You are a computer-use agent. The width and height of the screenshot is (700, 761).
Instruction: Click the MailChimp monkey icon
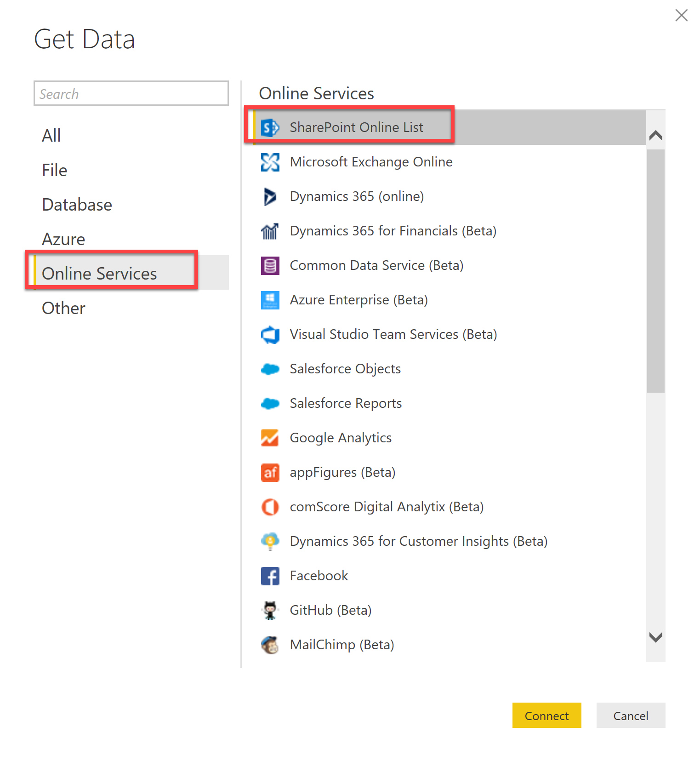(270, 645)
